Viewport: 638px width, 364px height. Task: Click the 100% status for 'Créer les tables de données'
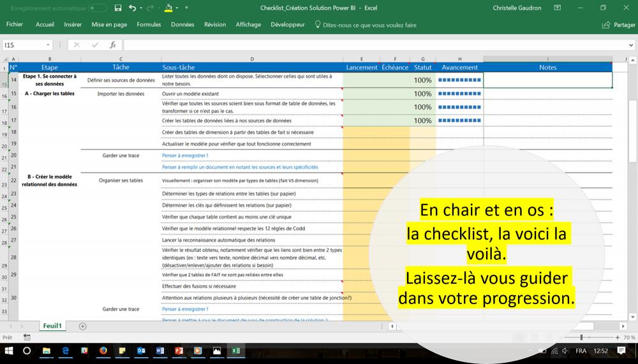coord(423,120)
